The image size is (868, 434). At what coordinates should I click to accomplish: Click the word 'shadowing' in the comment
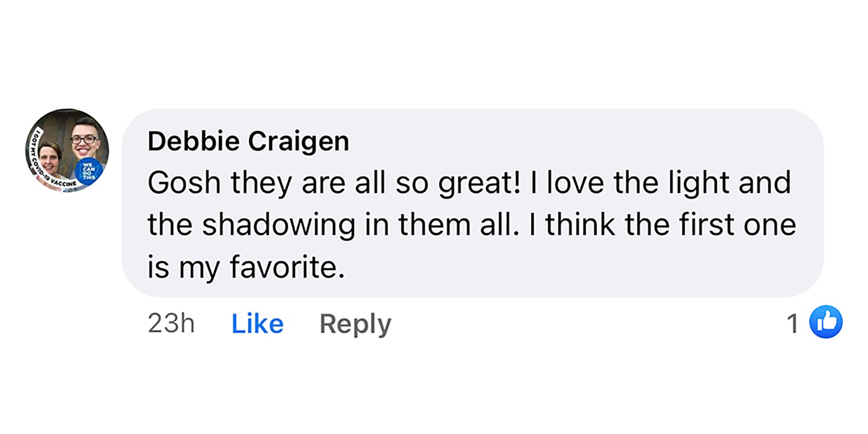(279, 225)
